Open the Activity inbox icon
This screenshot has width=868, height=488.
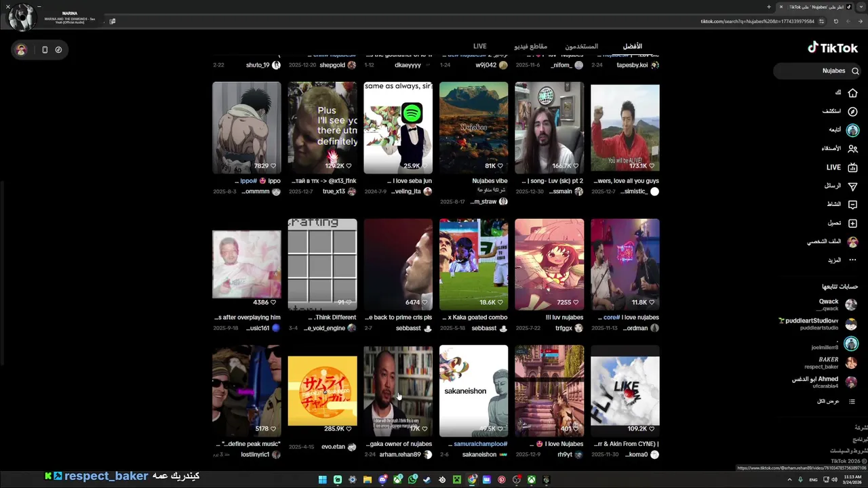pos(852,205)
